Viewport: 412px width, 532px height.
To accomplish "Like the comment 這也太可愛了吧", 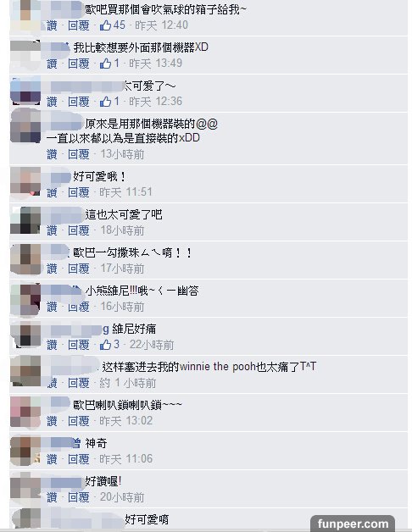I will (x=52, y=230).
